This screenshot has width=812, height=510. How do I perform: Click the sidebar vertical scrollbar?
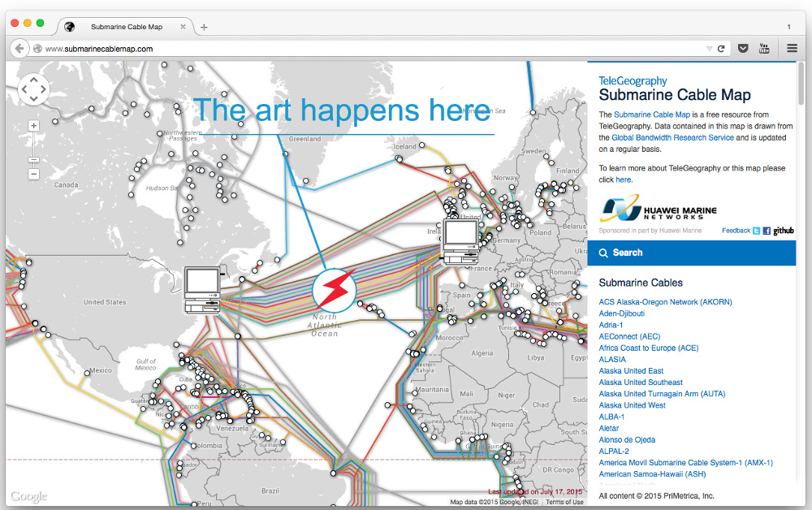(801, 84)
